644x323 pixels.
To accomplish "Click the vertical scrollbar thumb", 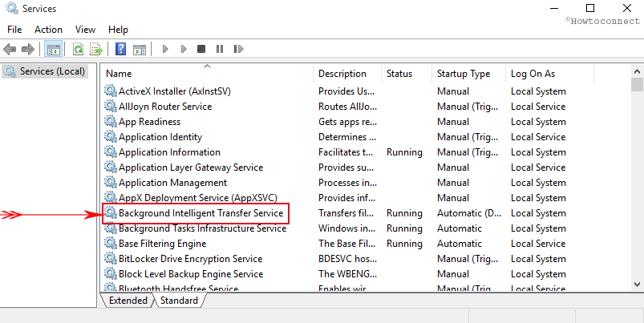I will coord(637,84).
